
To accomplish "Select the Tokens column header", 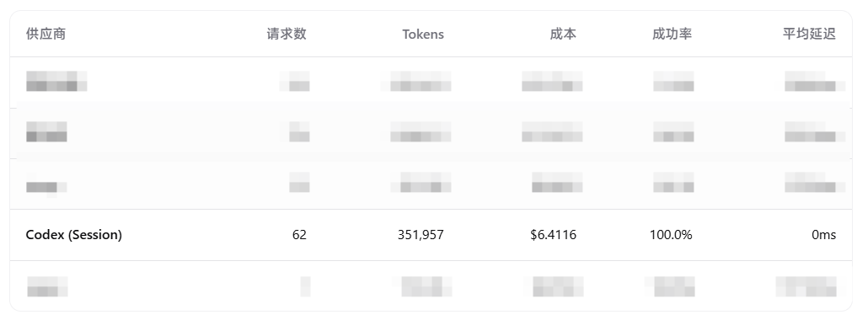I will [423, 34].
